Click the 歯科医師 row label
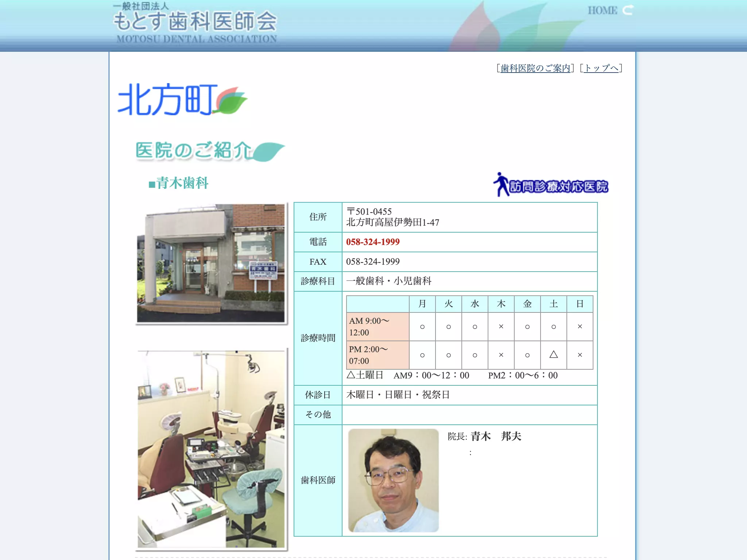Screen dimensions: 747x560 click(x=318, y=480)
